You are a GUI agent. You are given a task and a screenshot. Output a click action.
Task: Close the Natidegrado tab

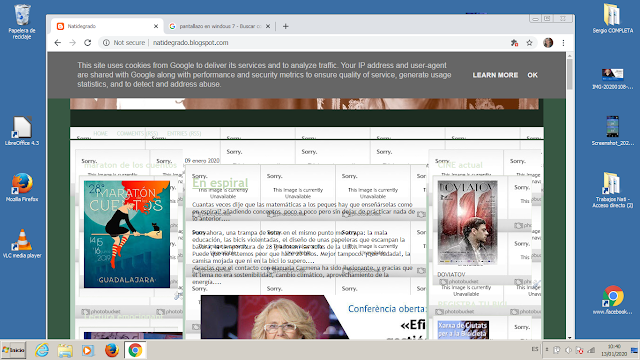(x=156, y=26)
